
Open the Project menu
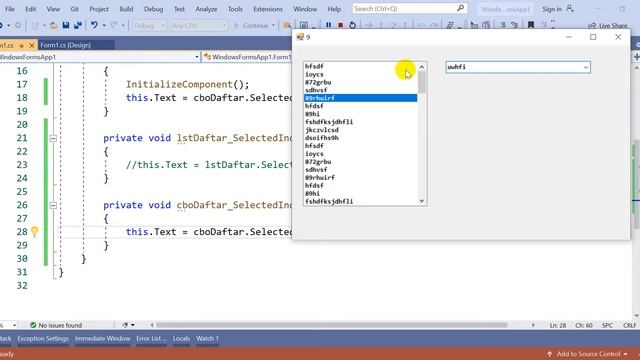99,9
